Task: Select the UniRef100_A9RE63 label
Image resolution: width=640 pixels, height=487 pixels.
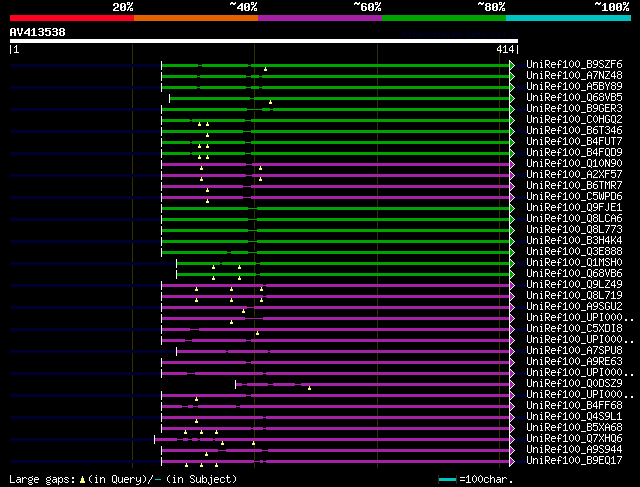Action: click(x=574, y=362)
